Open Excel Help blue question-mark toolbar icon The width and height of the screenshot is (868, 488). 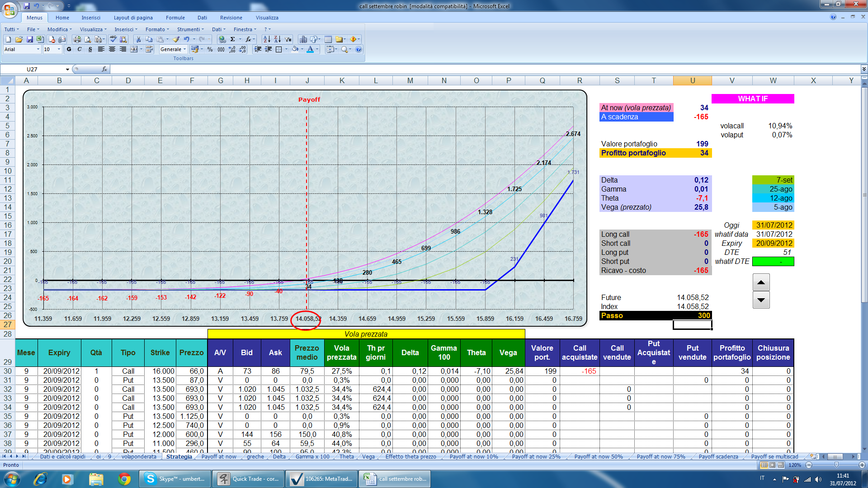[359, 50]
